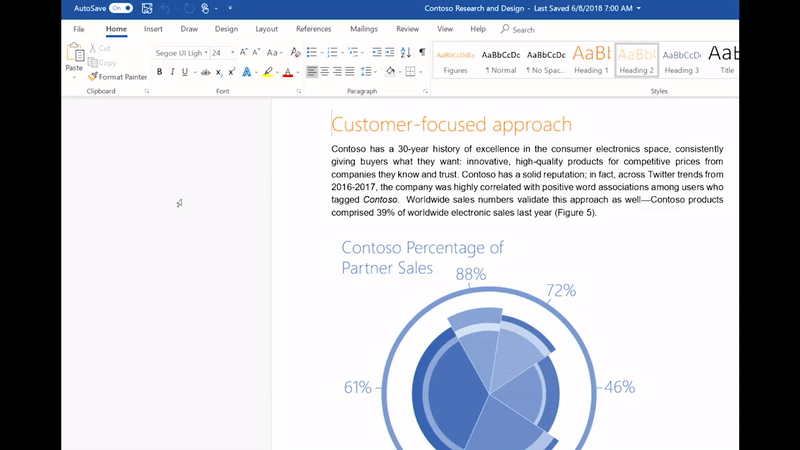This screenshot has width=800, height=450.
Task: Click Clear All Formatting icon
Action: 295,53
